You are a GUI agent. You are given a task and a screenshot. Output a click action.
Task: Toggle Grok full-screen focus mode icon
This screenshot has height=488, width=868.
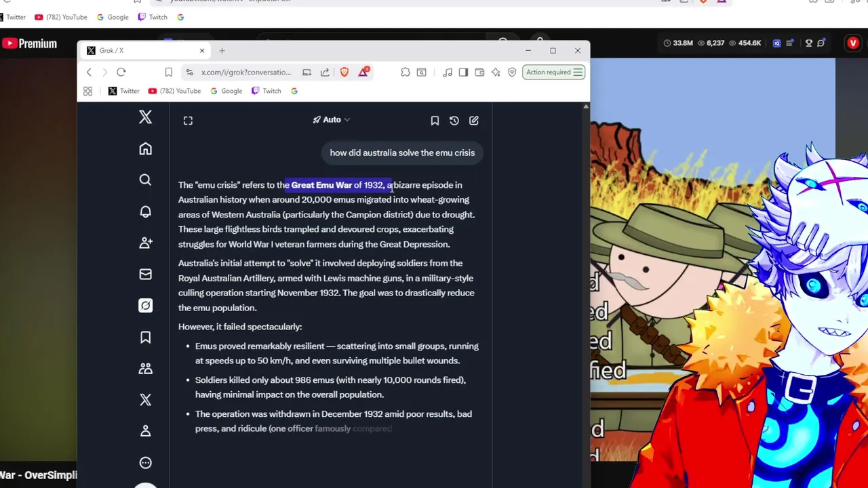188,121
